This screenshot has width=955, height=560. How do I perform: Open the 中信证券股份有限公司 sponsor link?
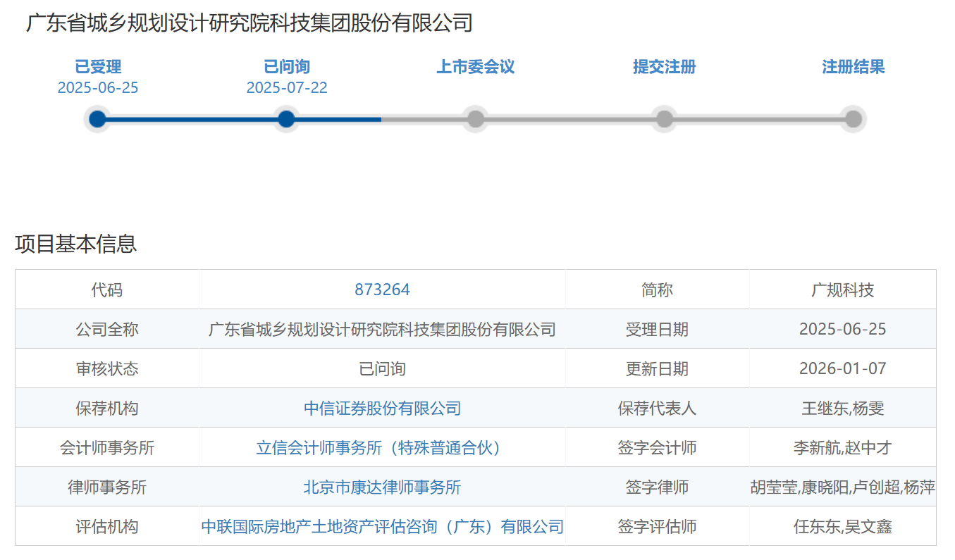382,408
